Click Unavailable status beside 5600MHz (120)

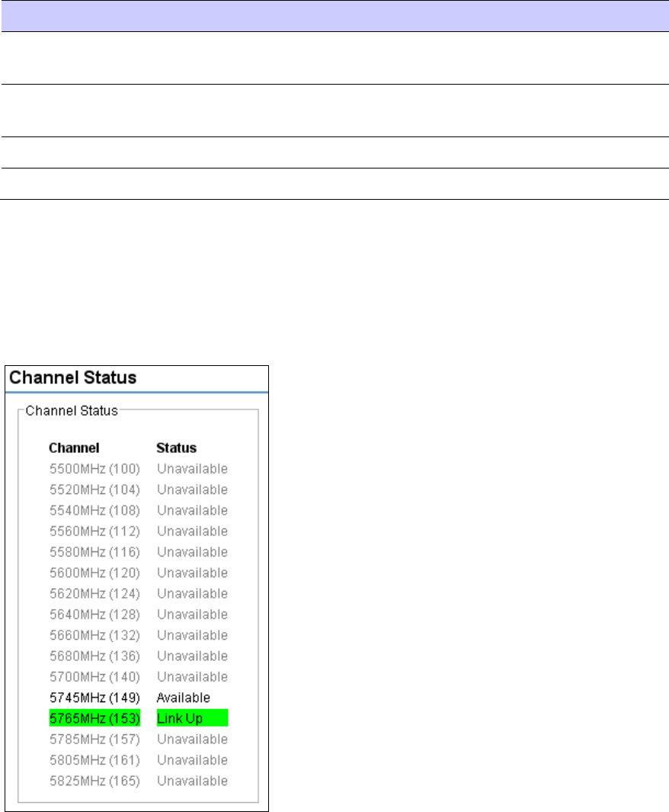point(193,573)
